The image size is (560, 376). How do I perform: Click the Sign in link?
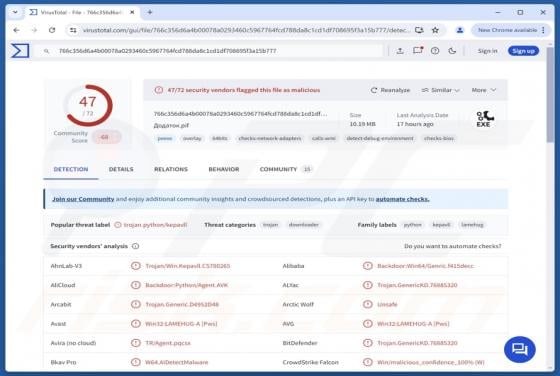(487, 51)
